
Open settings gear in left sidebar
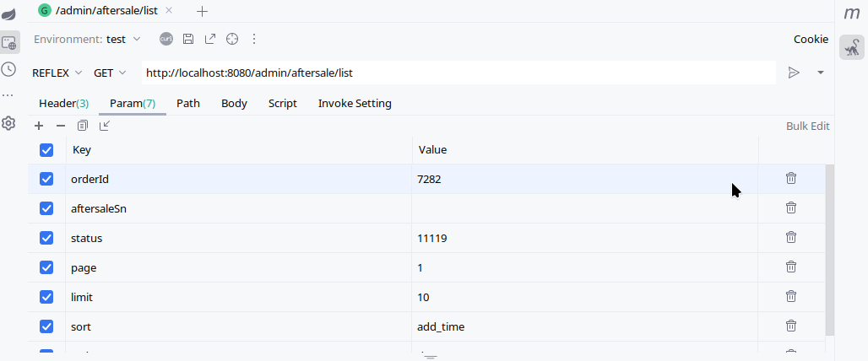(9, 123)
